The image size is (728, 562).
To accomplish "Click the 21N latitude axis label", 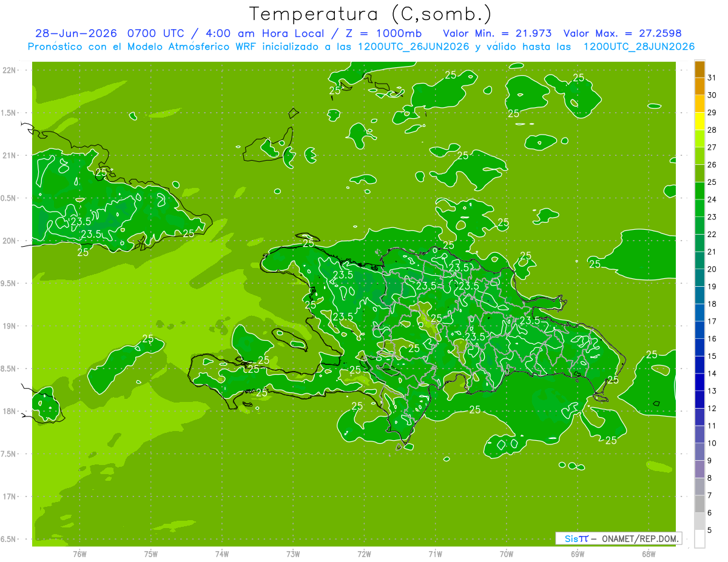I will point(10,155).
